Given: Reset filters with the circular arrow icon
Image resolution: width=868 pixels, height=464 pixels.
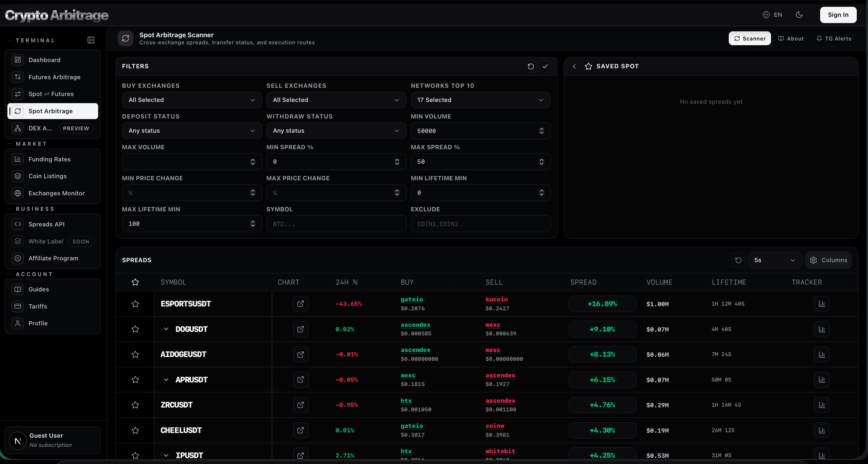Looking at the screenshot, I should 531,66.
